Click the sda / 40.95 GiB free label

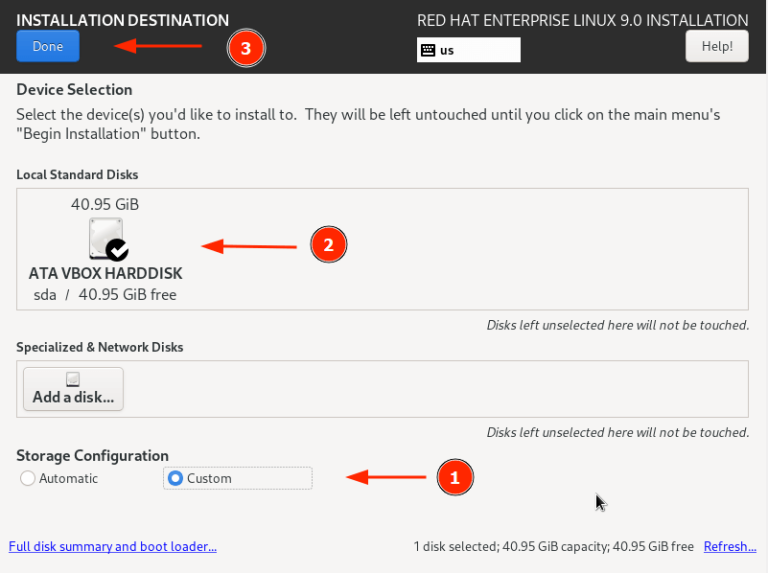pyautogui.click(x=105, y=294)
